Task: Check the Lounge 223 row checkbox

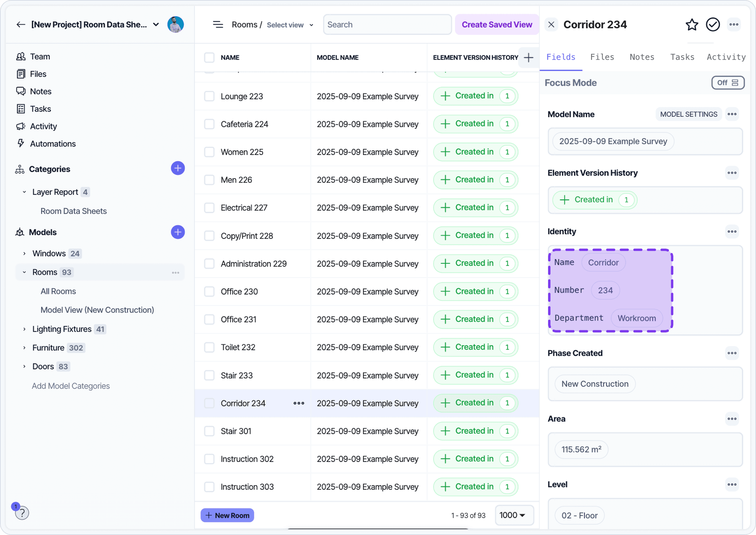Action: pyautogui.click(x=209, y=96)
